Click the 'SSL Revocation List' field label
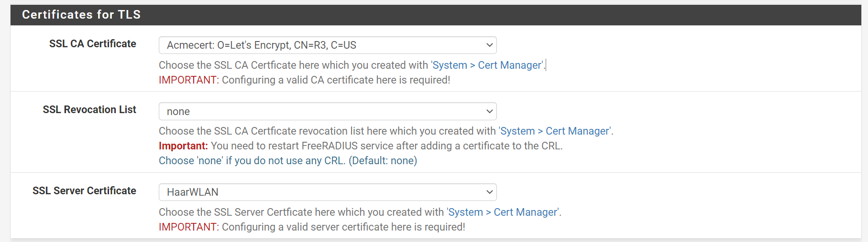The height and width of the screenshot is (242, 868). [x=89, y=109]
